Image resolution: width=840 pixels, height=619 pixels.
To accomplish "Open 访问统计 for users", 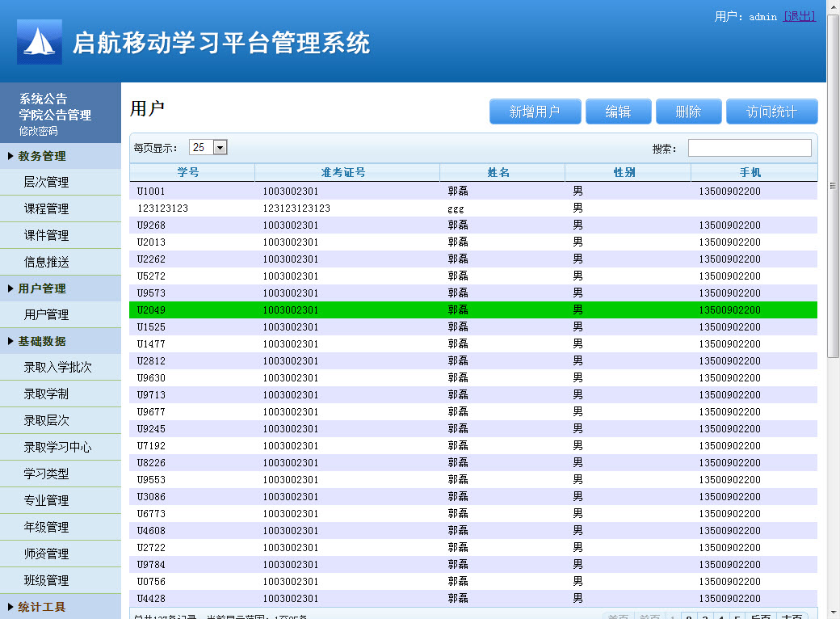I will 771,112.
